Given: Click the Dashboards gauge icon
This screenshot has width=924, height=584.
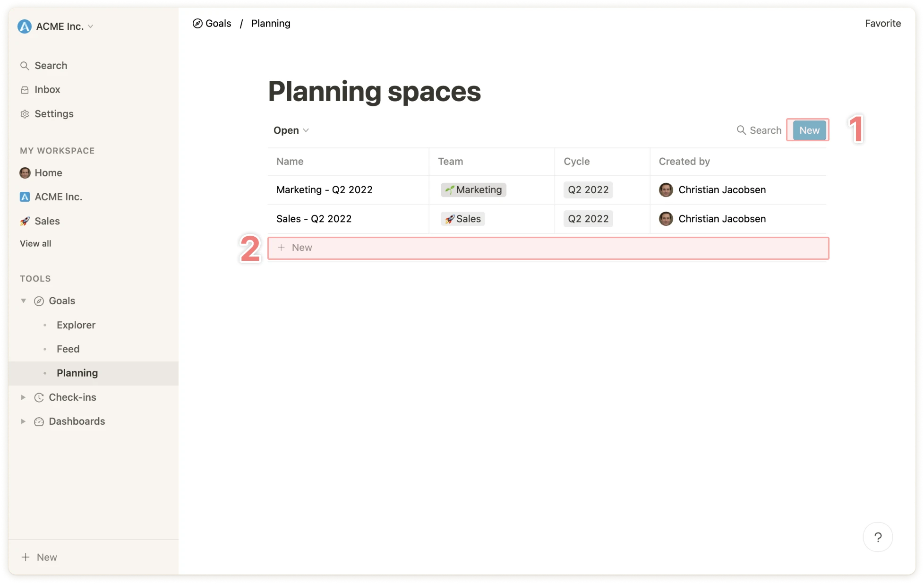Looking at the screenshot, I should (39, 421).
